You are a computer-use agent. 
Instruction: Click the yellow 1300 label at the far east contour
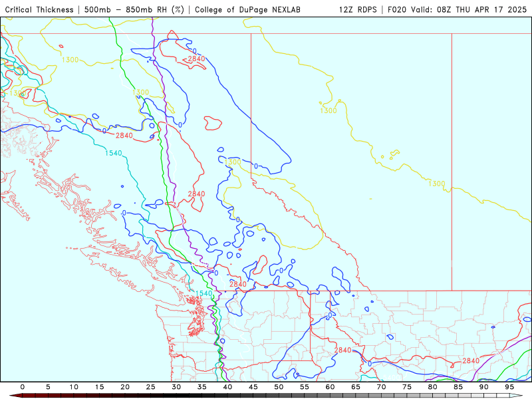click(x=436, y=184)
